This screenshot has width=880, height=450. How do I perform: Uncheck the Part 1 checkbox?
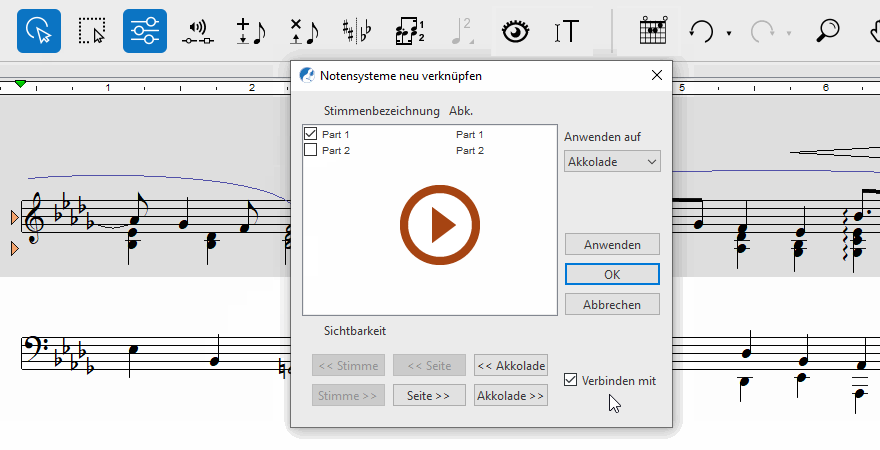(310, 134)
